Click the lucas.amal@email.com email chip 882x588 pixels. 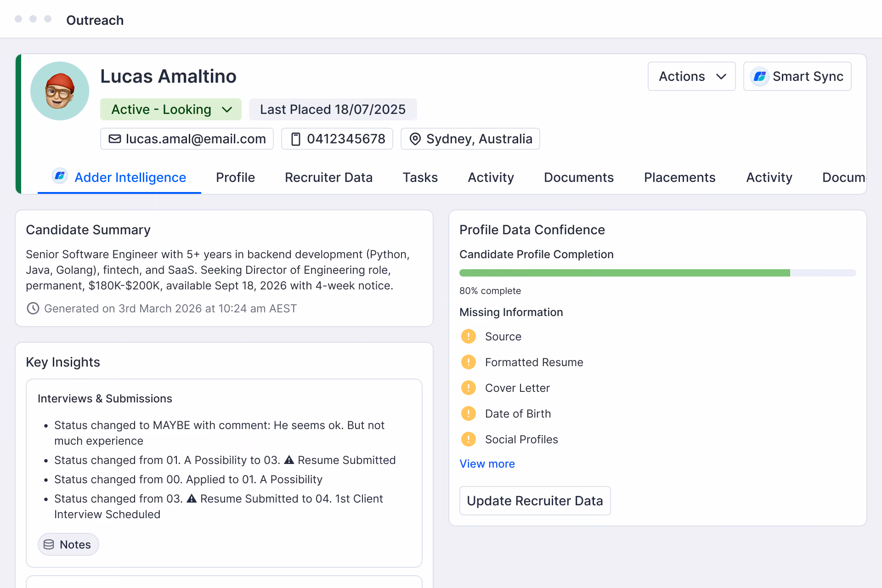click(187, 139)
